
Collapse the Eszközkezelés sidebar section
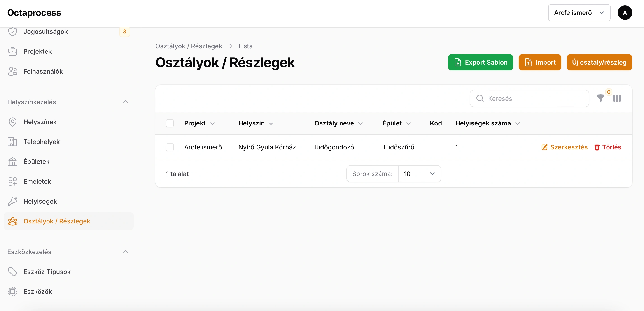[126, 252]
